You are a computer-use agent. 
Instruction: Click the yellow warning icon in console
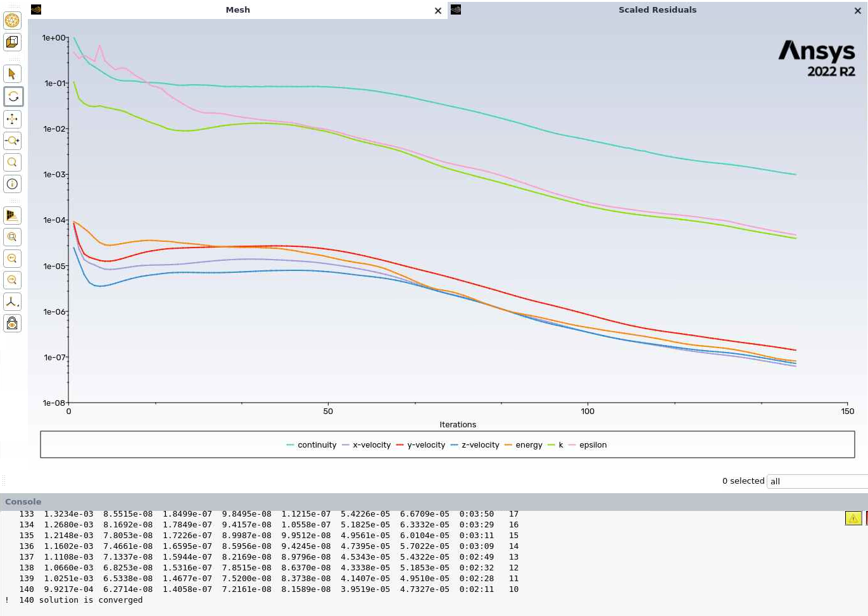tap(853, 518)
